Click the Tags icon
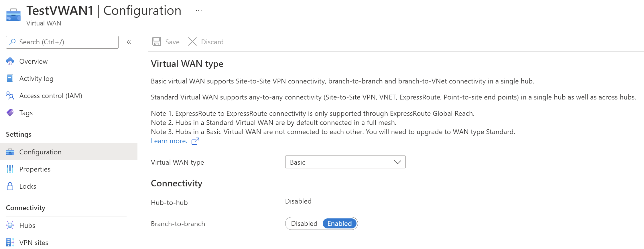Screen dimensions: 644x249 pyautogui.click(x=10, y=113)
